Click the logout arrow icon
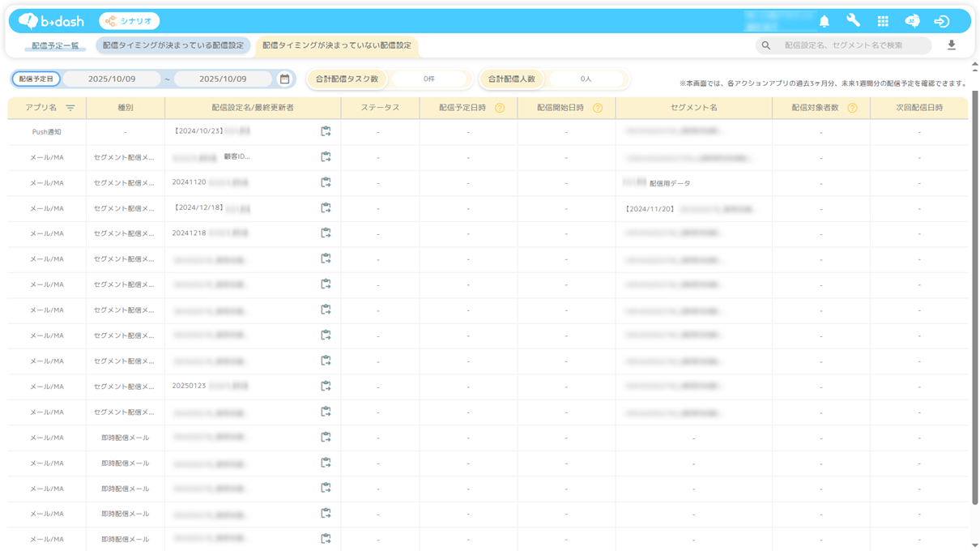The height and width of the screenshot is (551, 980). click(941, 21)
